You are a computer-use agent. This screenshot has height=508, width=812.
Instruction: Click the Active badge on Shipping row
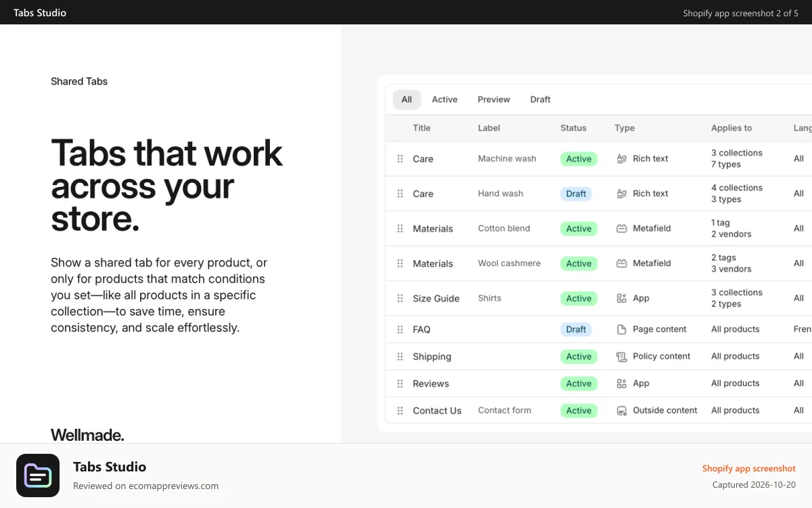pos(579,356)
